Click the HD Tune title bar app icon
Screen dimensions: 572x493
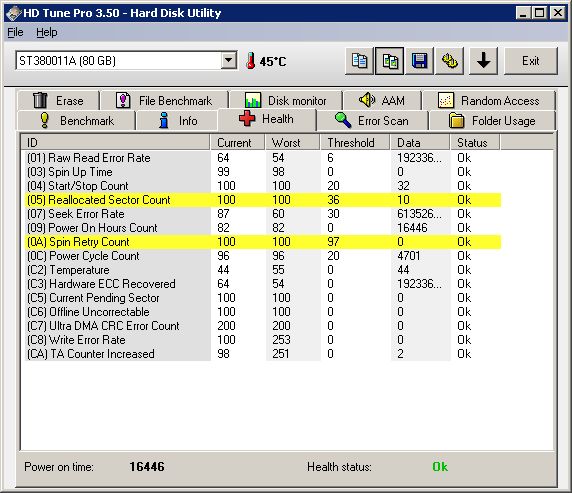click(x=13, y=14)
